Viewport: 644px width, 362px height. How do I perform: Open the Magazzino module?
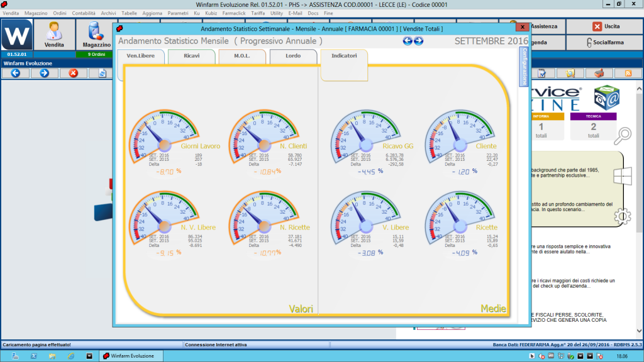(96, 35)
